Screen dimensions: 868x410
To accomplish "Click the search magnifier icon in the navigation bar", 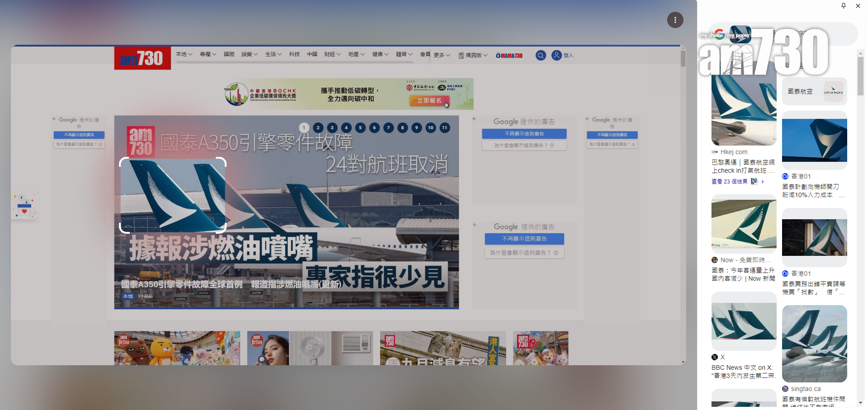I will tap(541, 55).
